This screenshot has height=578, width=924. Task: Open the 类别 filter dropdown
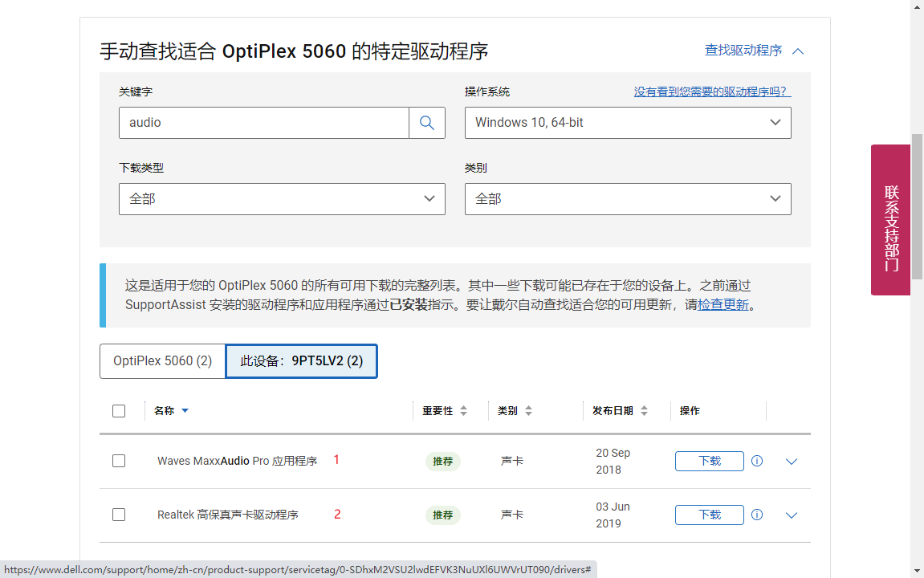tap(628, 198)
